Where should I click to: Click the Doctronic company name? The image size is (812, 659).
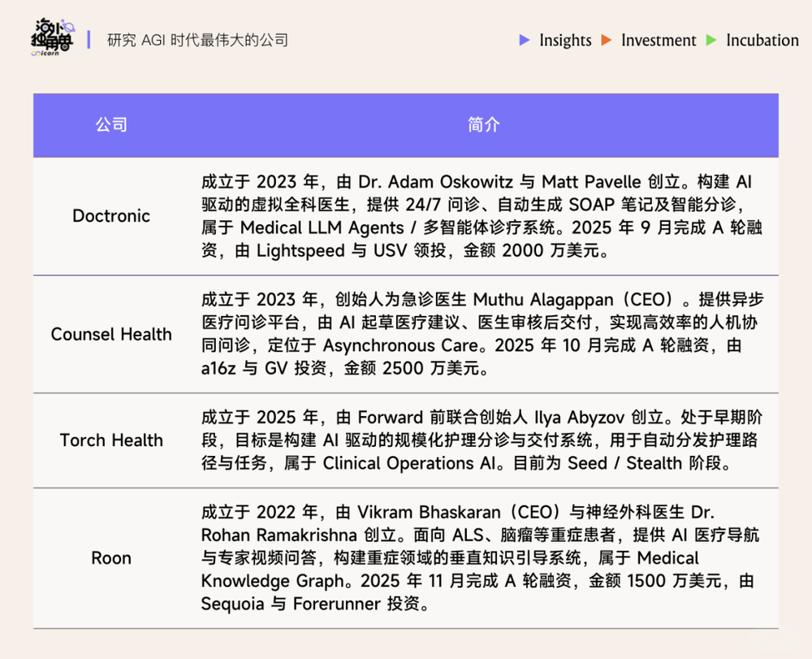[x=110, y=216]
